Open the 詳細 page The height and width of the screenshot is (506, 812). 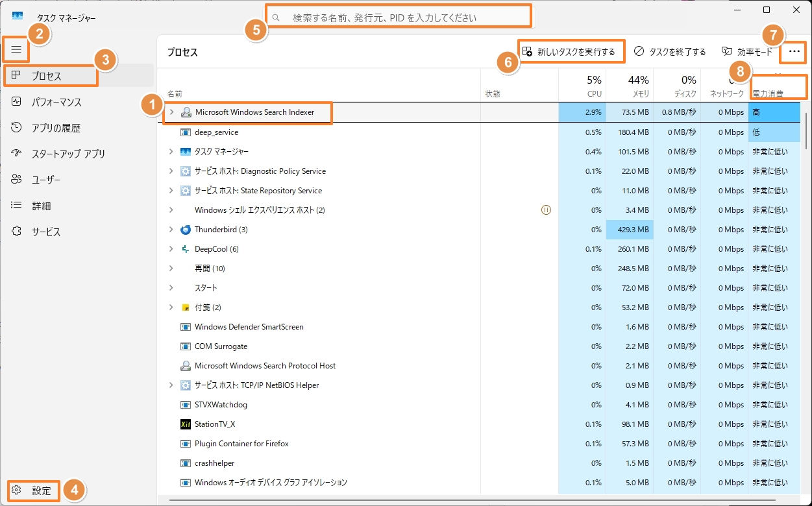tap(78, 206)
